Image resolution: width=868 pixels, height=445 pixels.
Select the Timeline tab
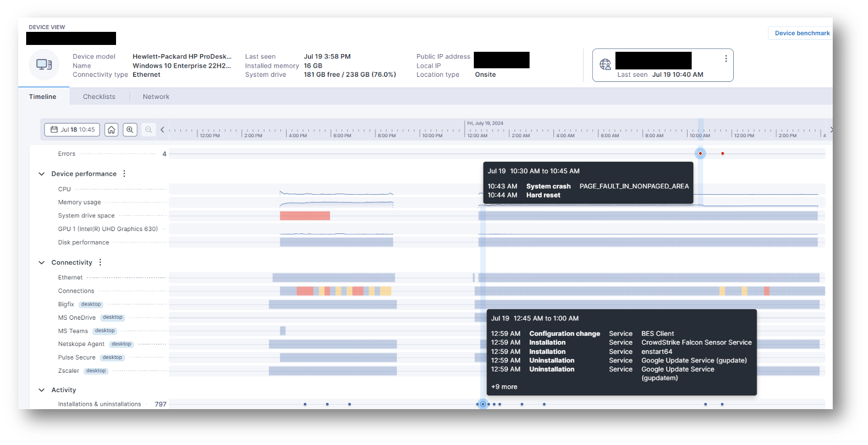pyautogui.click(x=43, y=97)
